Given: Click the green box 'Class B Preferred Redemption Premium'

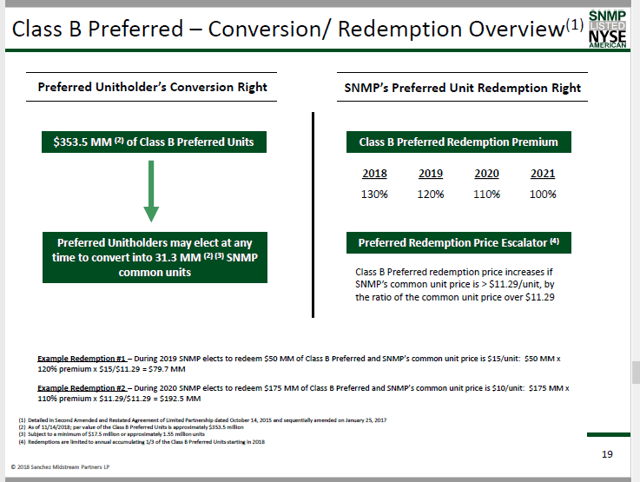Looking at the screenshot, I should (x=458, y=142).
